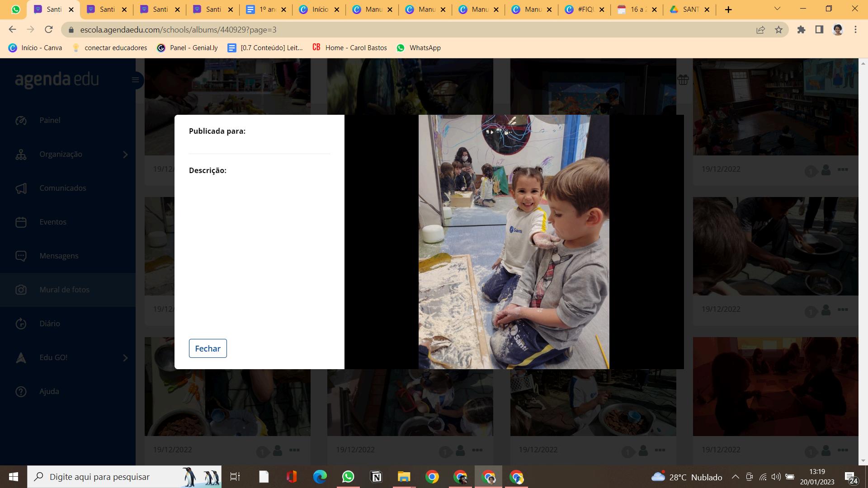Expand the Organização submenu arrow
Viewport: 868px width, 488px height.
(125, 155)
